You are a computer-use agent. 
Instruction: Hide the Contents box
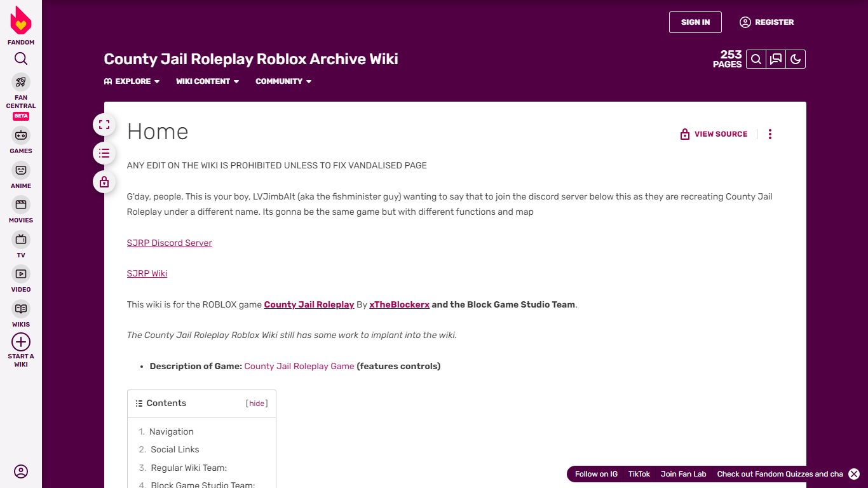(257, 403)
